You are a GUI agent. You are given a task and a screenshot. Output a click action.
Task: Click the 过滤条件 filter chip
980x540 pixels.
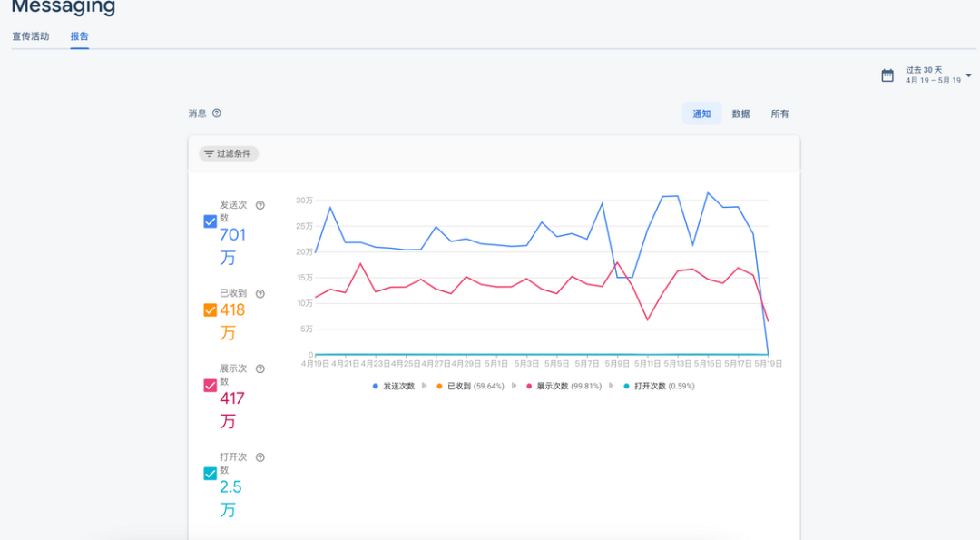[x=229, y=153]
